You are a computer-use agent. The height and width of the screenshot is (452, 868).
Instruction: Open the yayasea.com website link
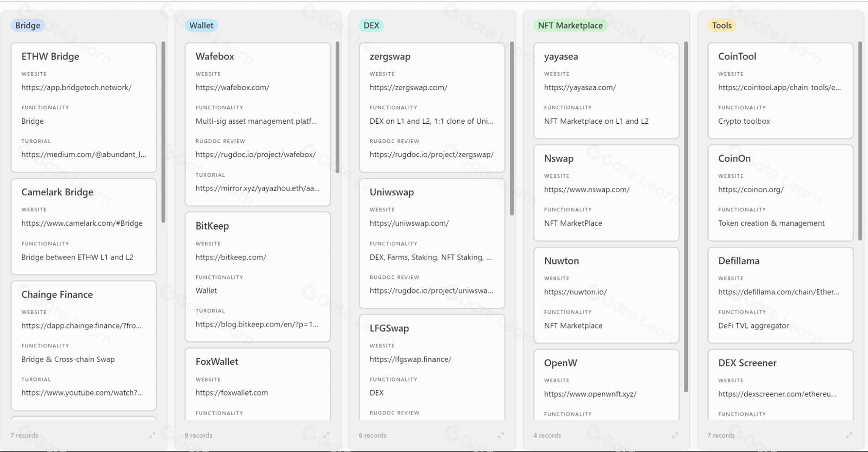[x=580, y=87]
